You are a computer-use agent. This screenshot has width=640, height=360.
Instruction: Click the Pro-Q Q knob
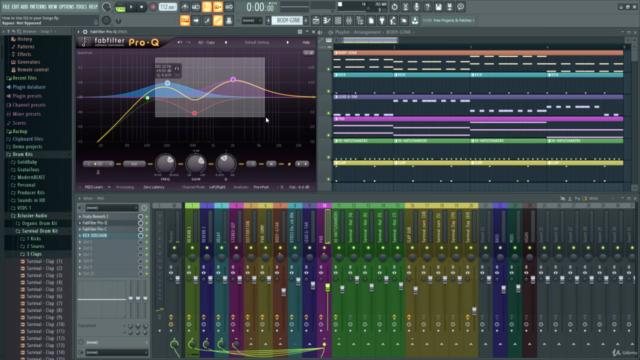pyautogui.click(x=226, y=163)
